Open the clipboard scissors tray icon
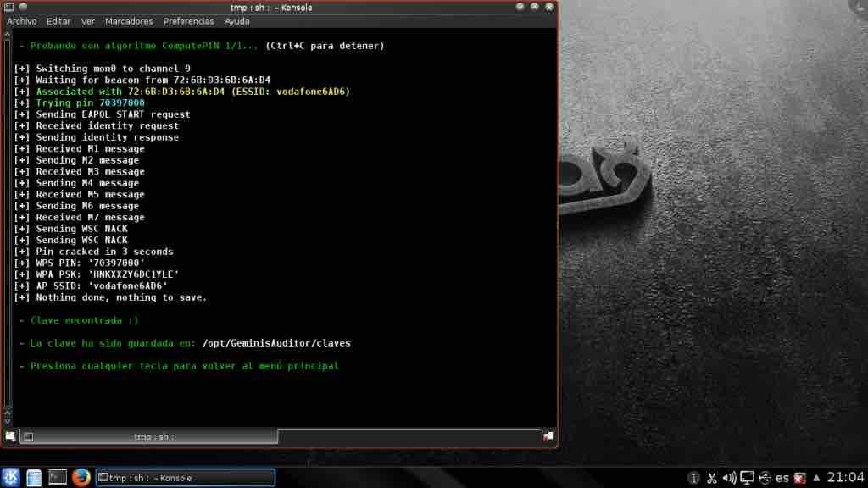Viewport: 868px width, 488px height. coord(712,478)
